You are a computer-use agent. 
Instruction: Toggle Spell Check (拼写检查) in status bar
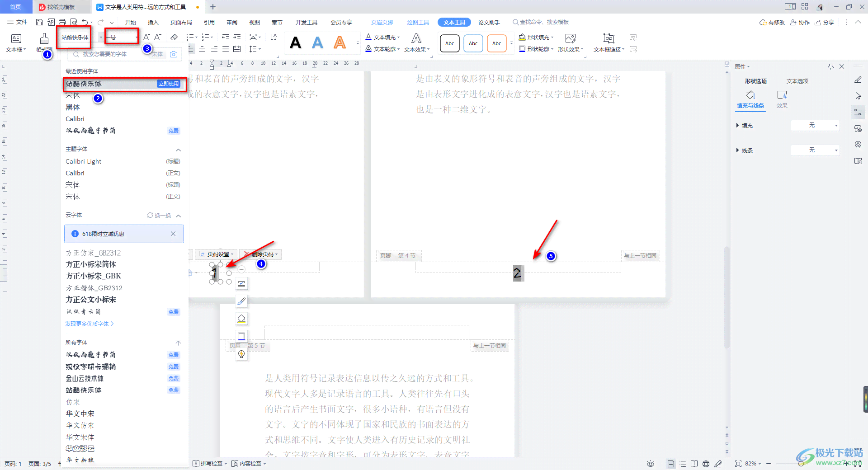210,464
